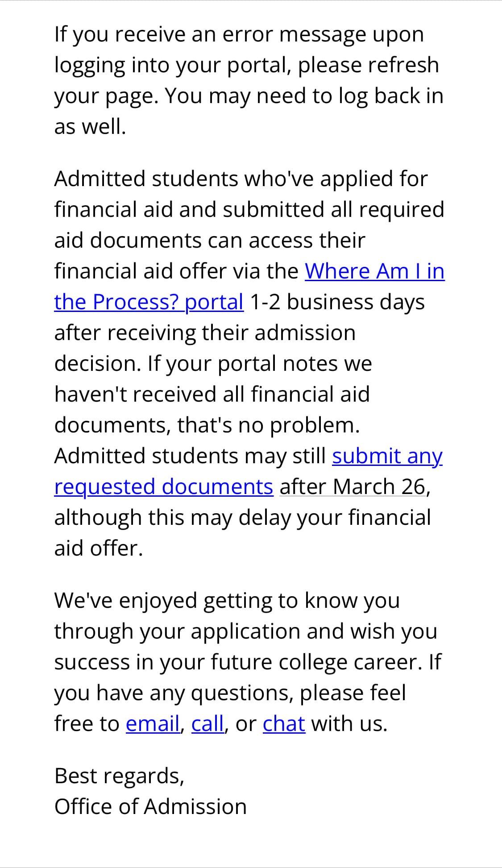The width and height of the screenshot is (502, 868).
Task: Open the "chat" link
Action: click(284, 723)
